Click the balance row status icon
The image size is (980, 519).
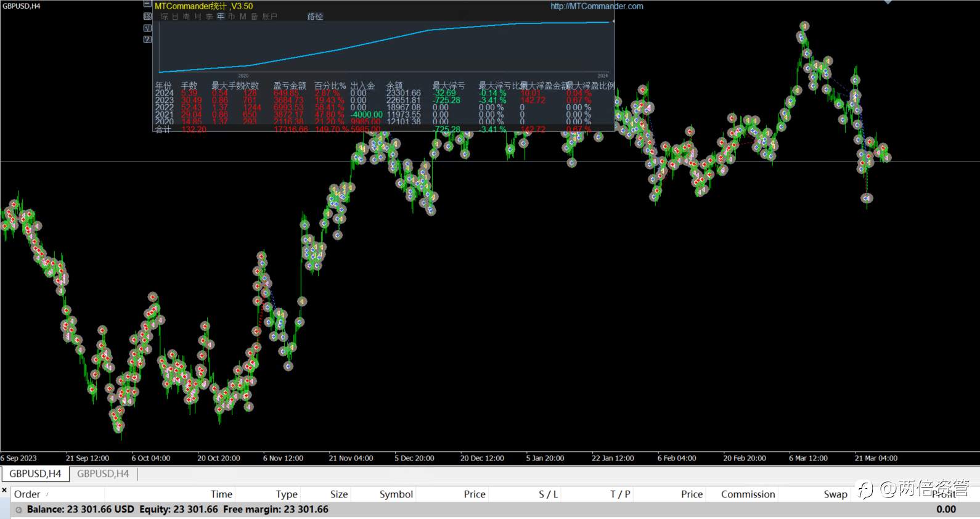19,510
